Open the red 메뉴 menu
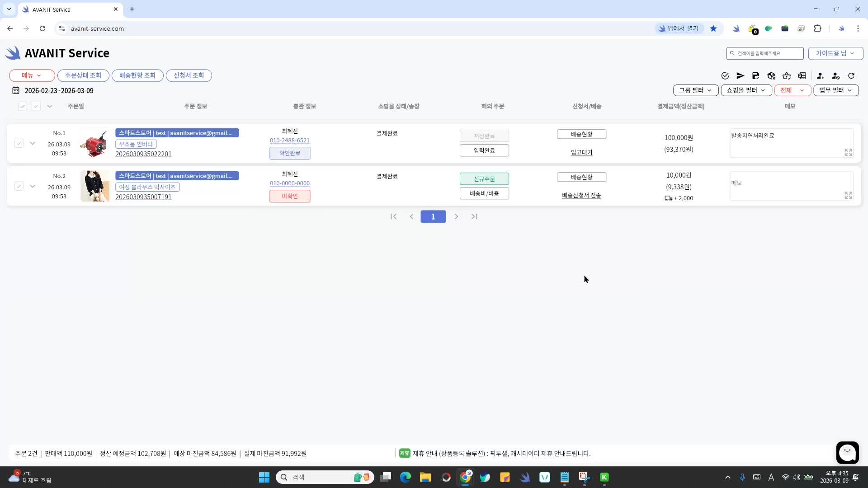The image size is (868, 488). click(x=32, y=75)
